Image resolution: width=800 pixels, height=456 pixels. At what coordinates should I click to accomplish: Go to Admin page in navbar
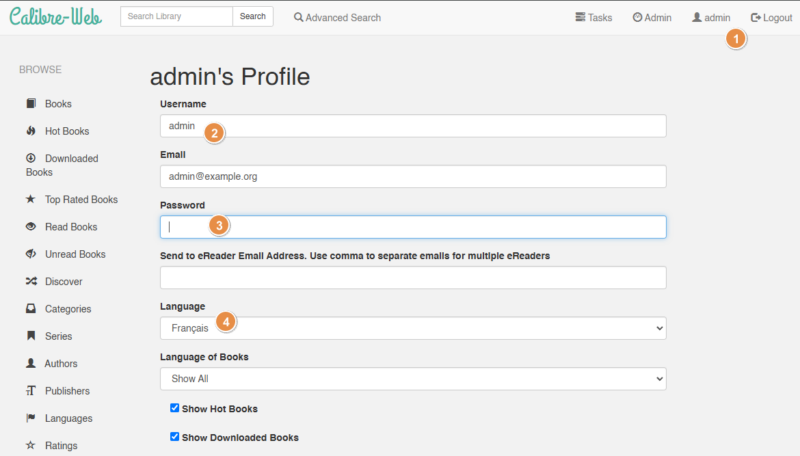(x=652, y=17)
